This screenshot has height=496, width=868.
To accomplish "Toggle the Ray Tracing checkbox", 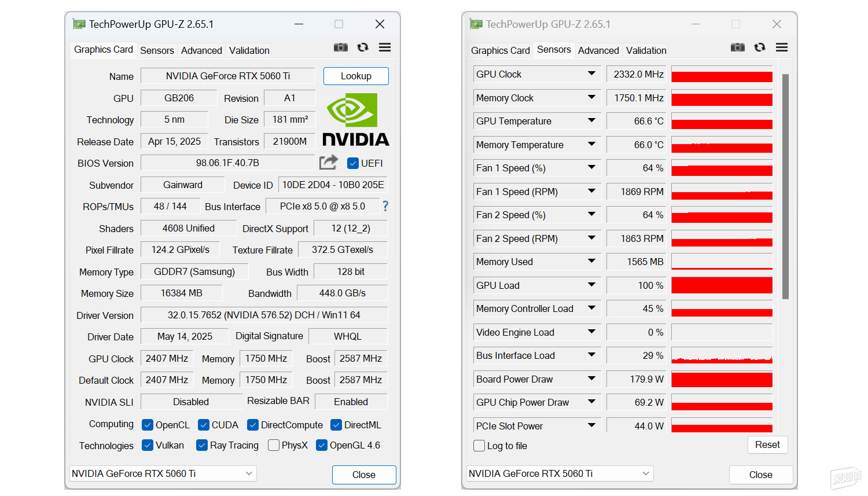I will coord(202,445).
